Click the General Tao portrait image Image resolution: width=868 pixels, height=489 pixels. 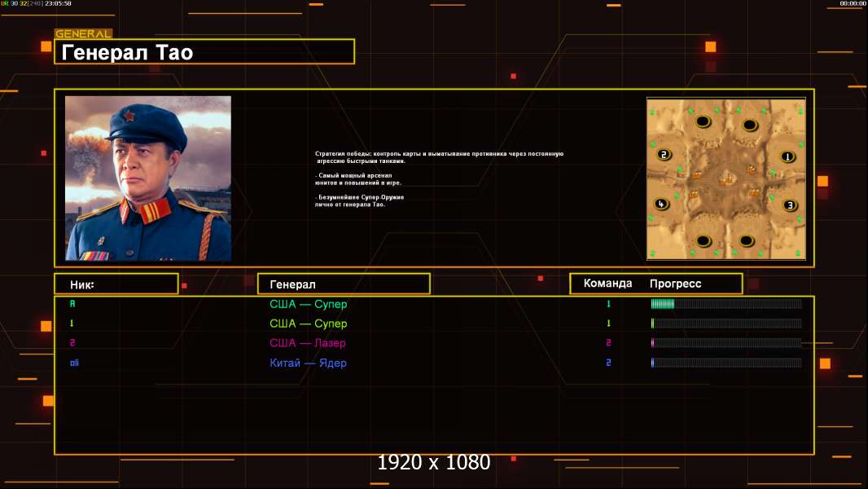pyautogui.click(x=148, y=178)
